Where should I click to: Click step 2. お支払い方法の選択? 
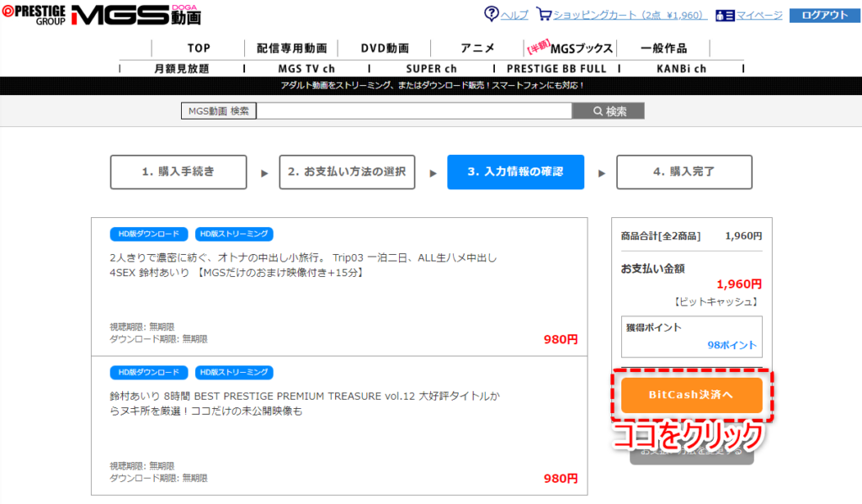coord(347,172)
